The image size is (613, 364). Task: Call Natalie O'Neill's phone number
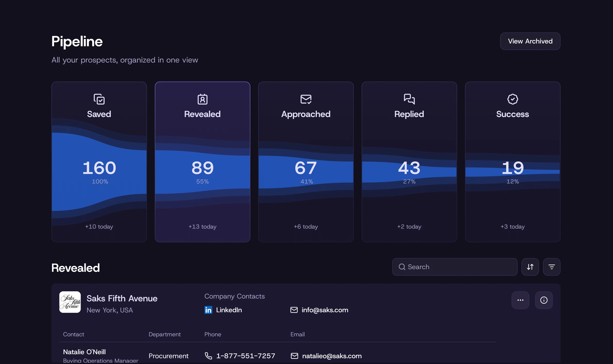(245, 356)
